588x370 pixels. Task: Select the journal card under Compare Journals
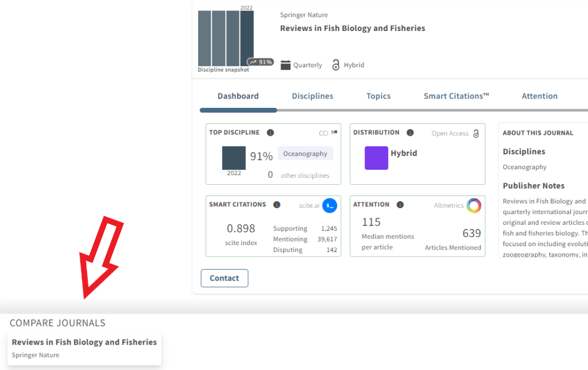(84, 348)
